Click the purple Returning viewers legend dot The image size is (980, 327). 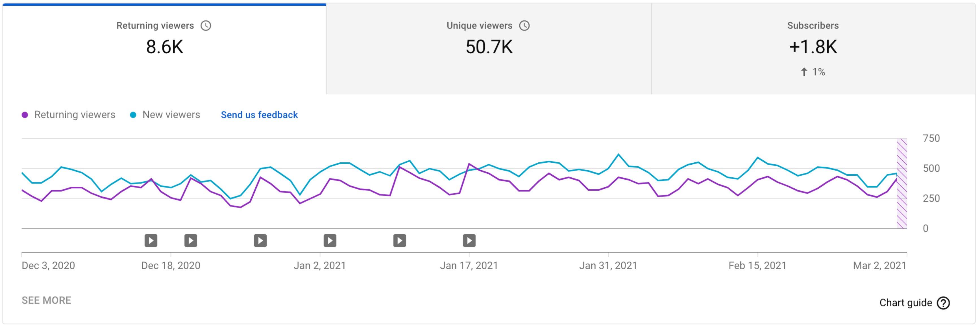(x=25, y=115)
